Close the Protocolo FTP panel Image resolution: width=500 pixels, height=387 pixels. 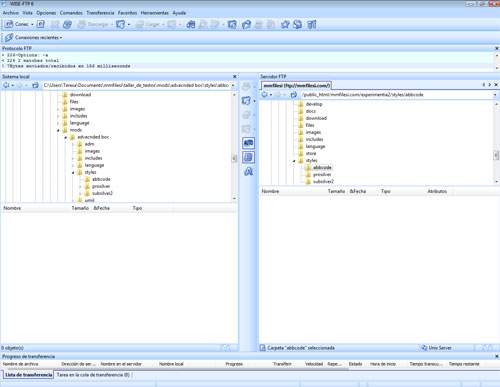point(496,48)
